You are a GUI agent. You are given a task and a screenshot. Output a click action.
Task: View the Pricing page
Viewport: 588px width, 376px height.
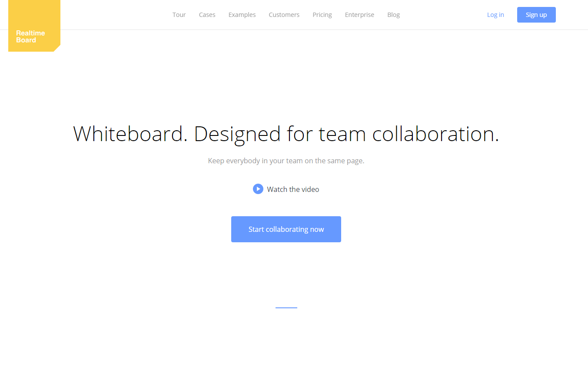click(x=322, y=15)
